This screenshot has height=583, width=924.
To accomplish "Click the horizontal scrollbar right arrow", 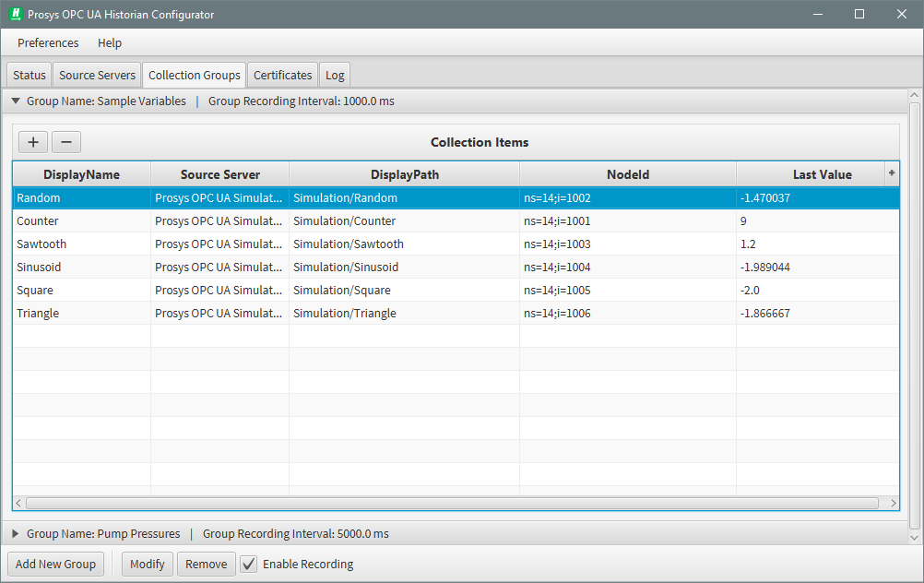I will pyautogui.click(x=893, y=504).
